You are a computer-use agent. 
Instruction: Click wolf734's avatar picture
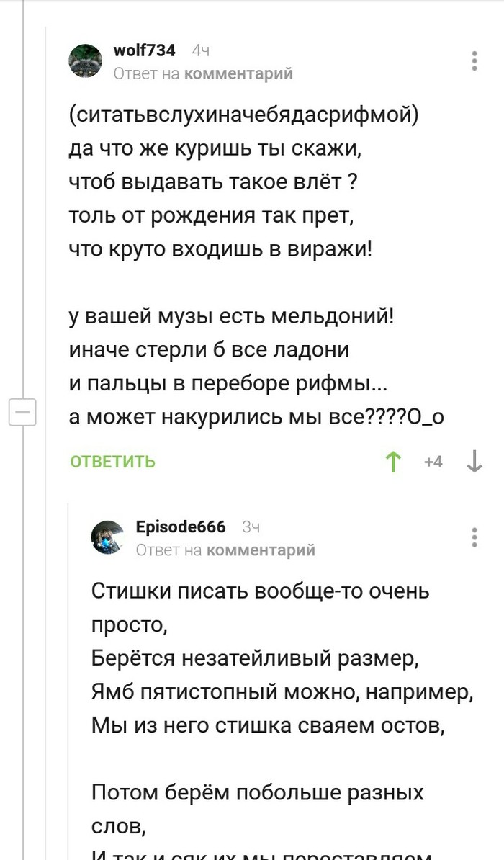86,61
